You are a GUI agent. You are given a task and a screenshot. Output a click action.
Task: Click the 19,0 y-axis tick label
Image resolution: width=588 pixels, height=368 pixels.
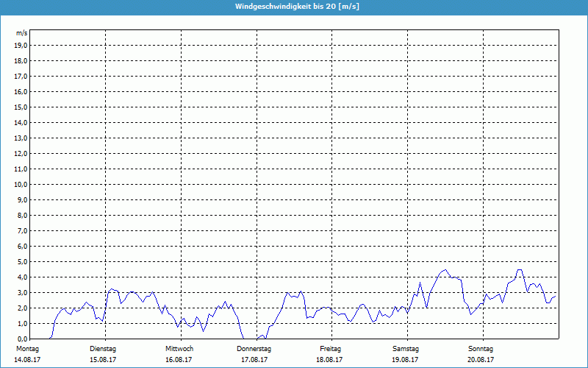pos(21,45)
